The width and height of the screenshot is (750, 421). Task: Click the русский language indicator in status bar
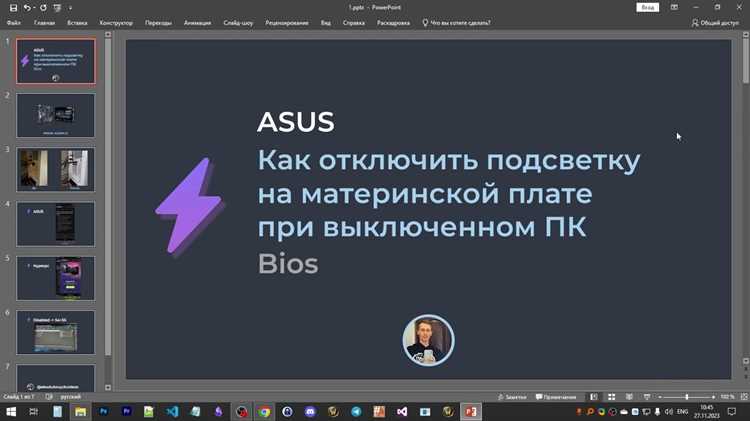(x=70, y=397)
